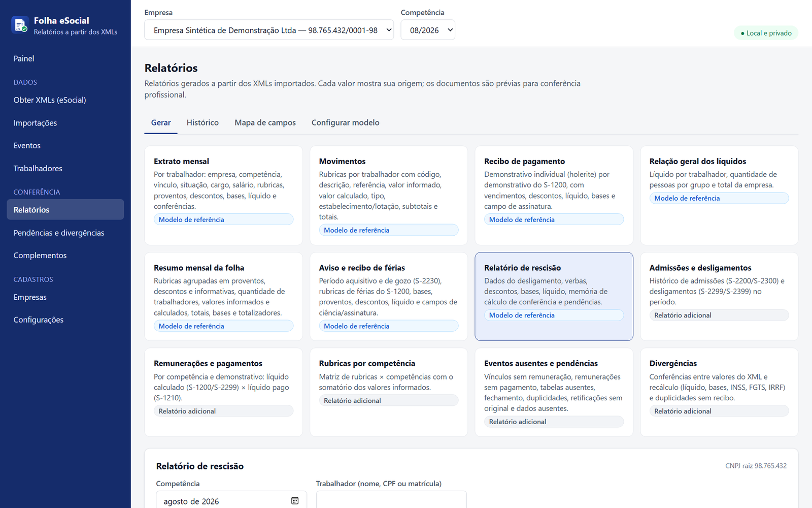Click the Trabalhador search input field
Screen dimensions: 812x508
pos(391,500)
